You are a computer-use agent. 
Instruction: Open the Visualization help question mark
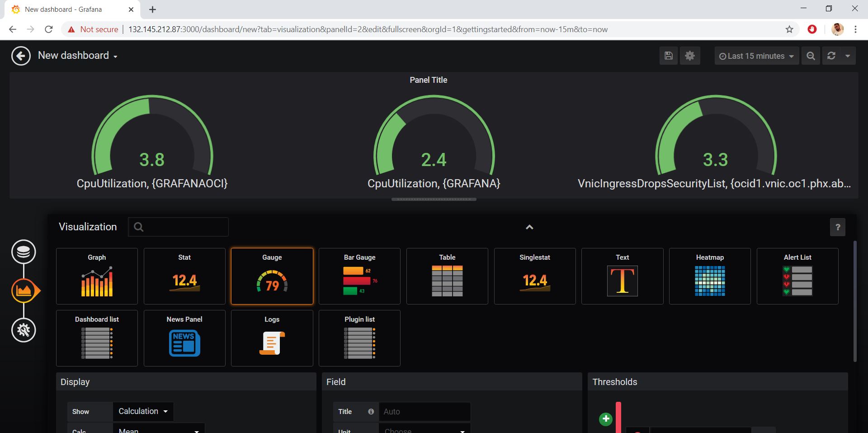pos(837,227)
